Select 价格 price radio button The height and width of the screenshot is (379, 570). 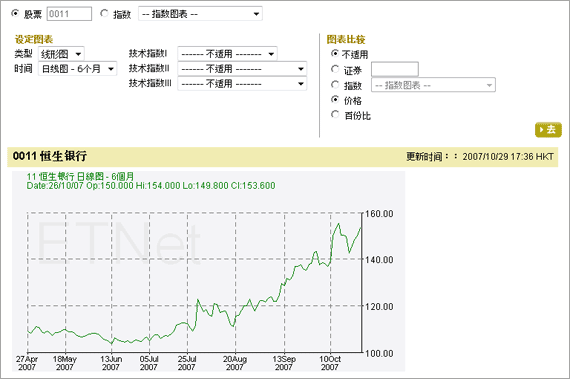[x=335, y=100]
